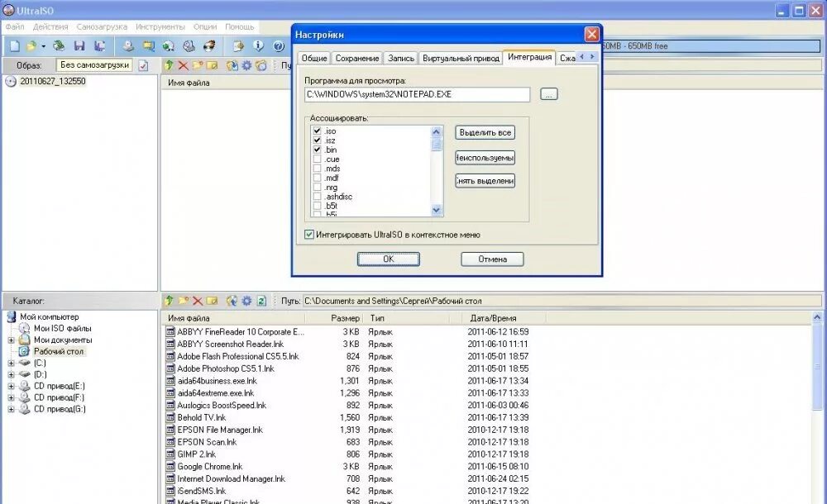
Task: Click the Reopen image icon with green arrow
Action: 59,46
